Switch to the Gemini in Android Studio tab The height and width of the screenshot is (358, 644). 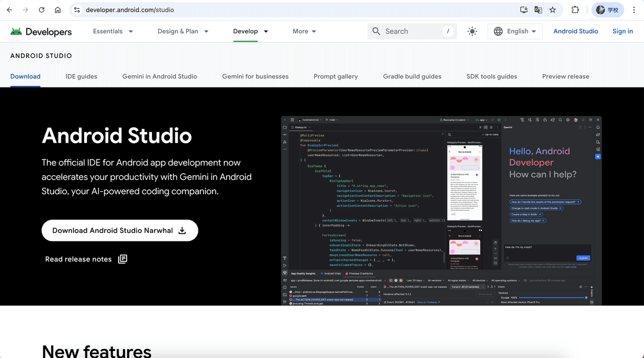pyautogui.click(x=159, y=76)
